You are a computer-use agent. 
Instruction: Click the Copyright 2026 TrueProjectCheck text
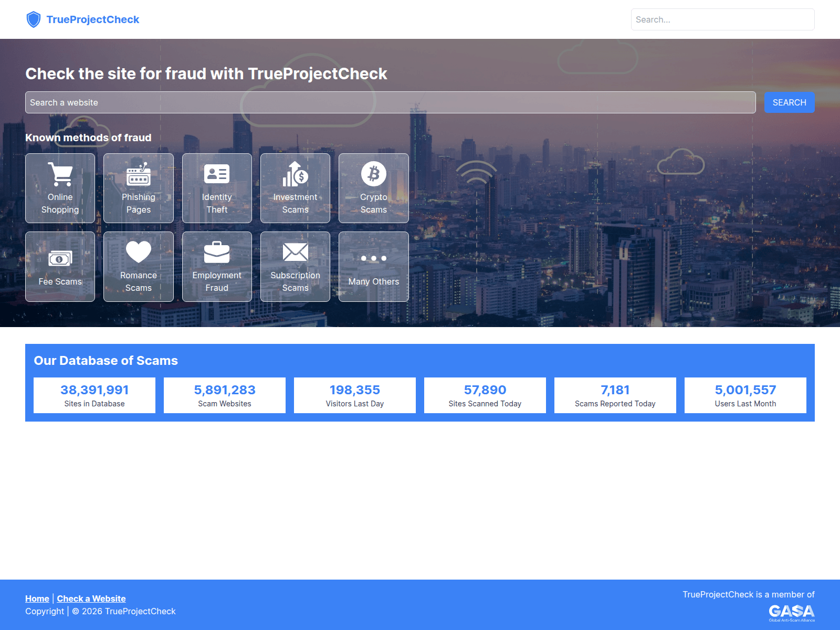click(100, 611)
